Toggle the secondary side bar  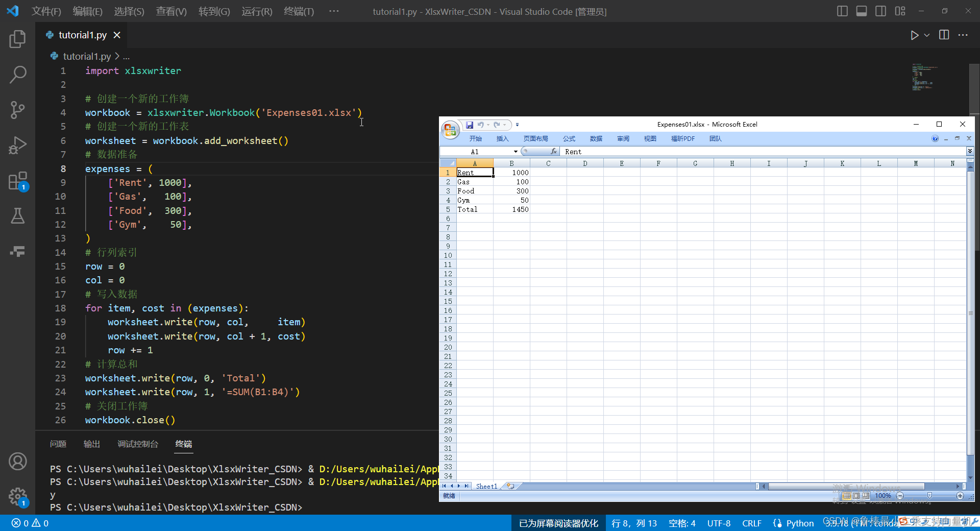(881, 11)
